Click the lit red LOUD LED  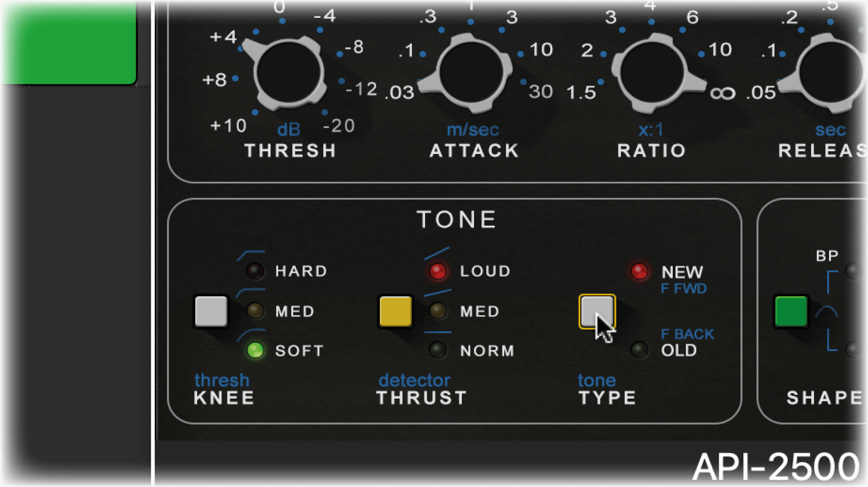(438, 271)
